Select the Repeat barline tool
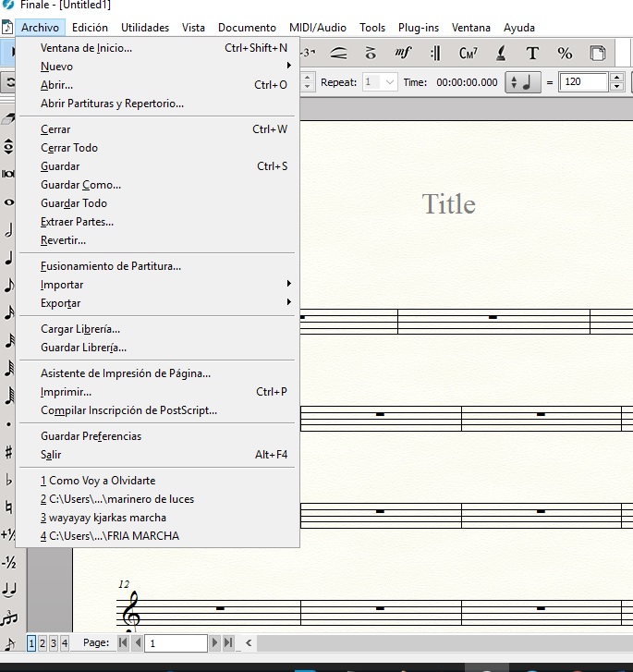The image size is (633, 672). (435, 53)
